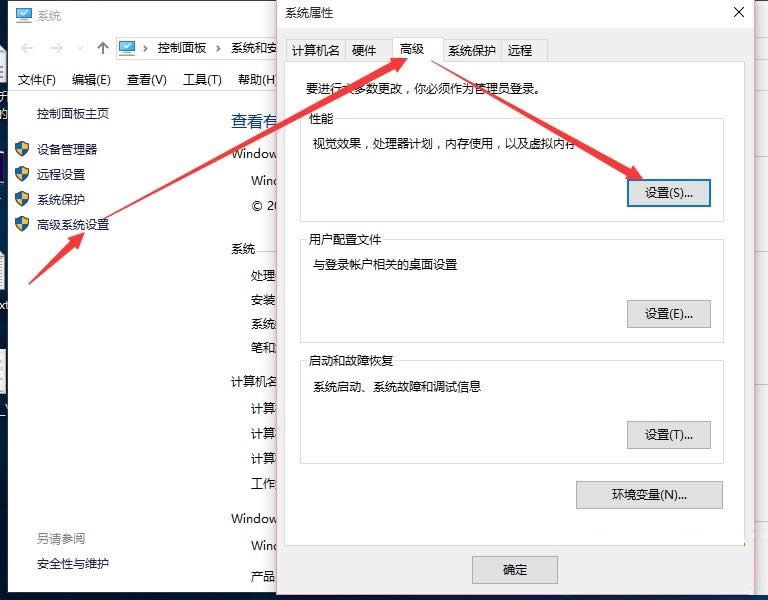Switch to the 计算机名 tab
768x600 pixels.
click(x=315, y=50)
